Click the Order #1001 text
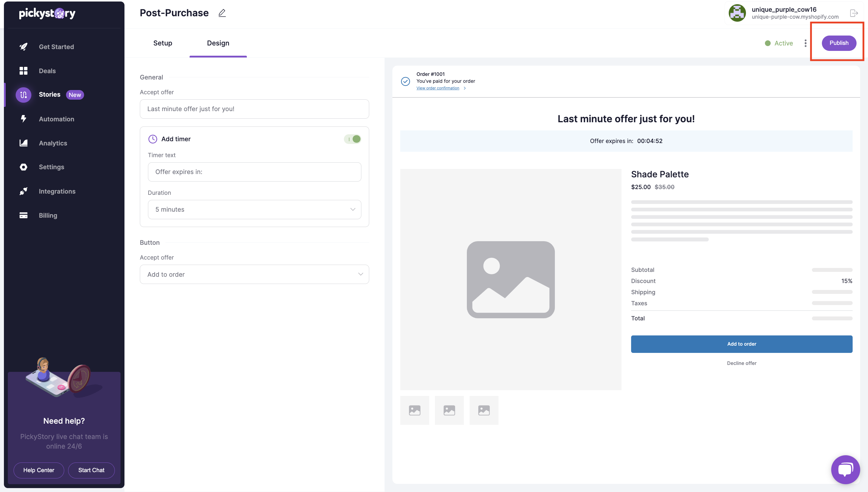Viewport: 868px width, 492px height. (x=430, y=74)
